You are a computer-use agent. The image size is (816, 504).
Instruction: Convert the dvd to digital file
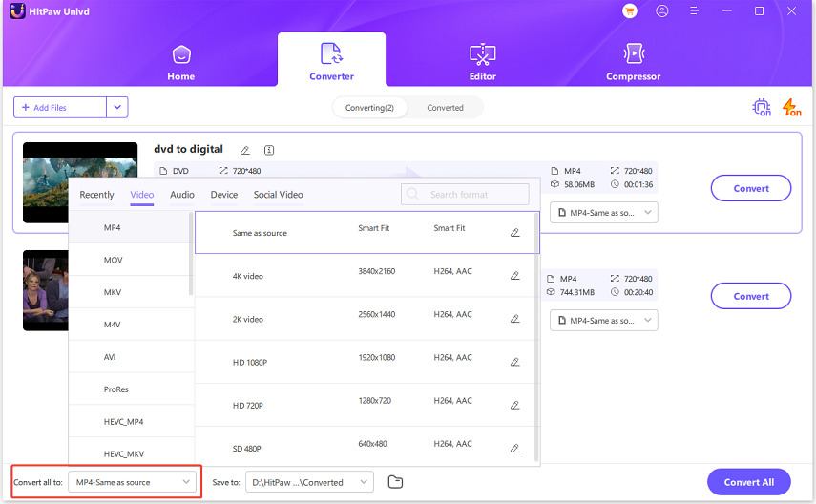tap(751, 188)
